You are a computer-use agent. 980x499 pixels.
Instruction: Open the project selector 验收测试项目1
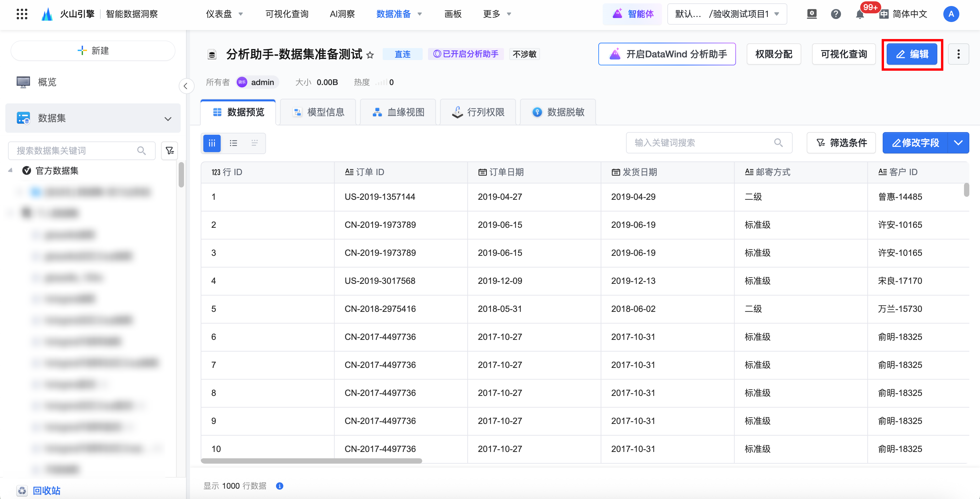(727, 14)
